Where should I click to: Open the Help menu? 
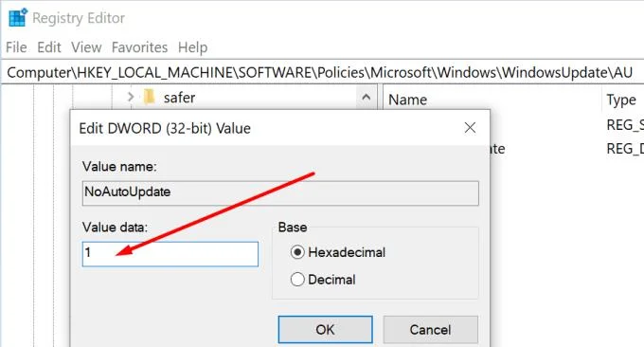[192, 47]
